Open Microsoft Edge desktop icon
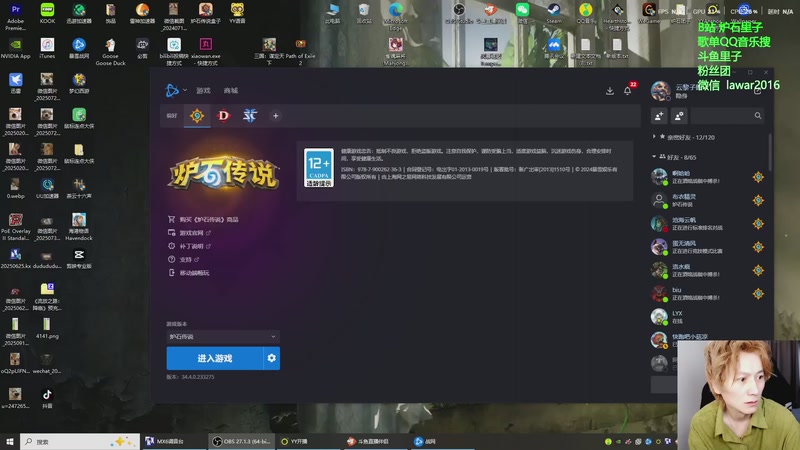Screen dimensions: 800x450 pos(395,16)
